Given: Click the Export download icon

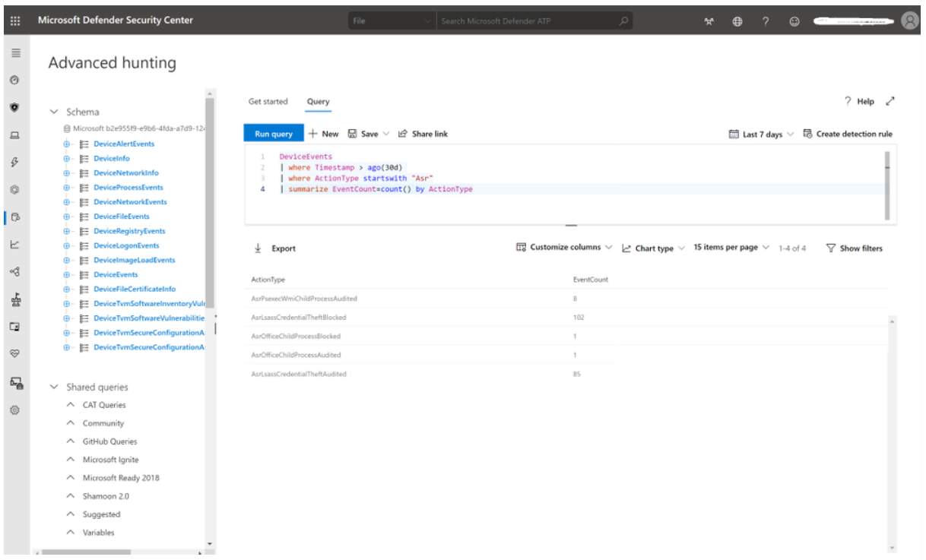Looking at the screenshot, I should click(x=258, y=248).
